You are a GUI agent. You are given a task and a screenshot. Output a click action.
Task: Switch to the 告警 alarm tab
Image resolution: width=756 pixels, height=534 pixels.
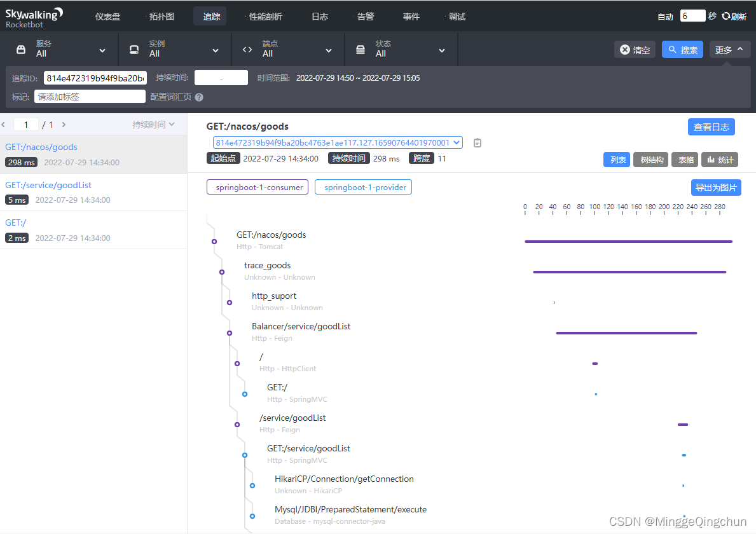[x=366, y=17]
